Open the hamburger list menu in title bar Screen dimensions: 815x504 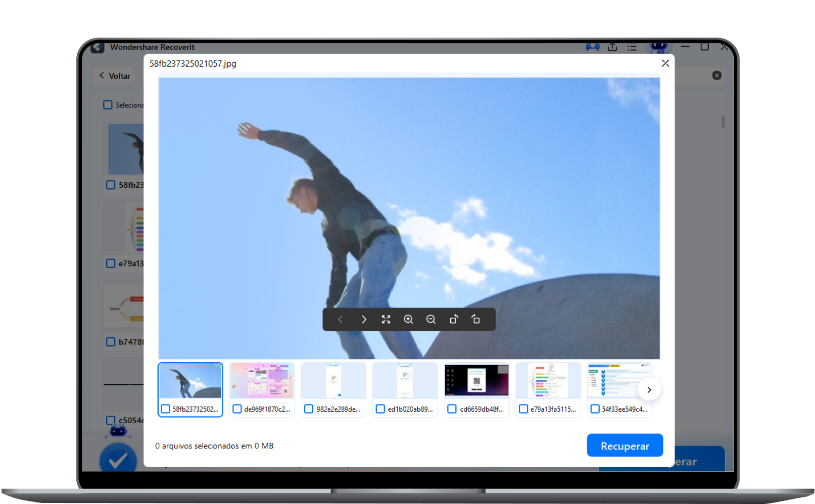click(x=632, y=47)
